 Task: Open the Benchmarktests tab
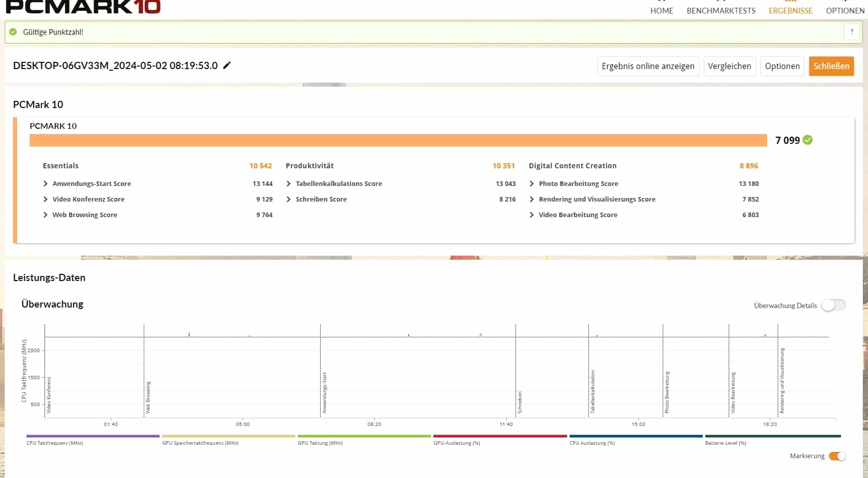click(x=721, y=10)
